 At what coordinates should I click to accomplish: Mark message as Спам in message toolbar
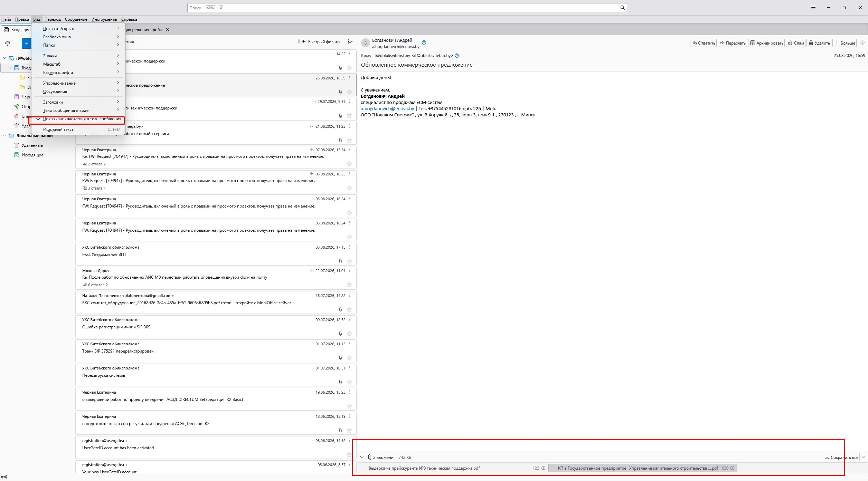point(796,43)
